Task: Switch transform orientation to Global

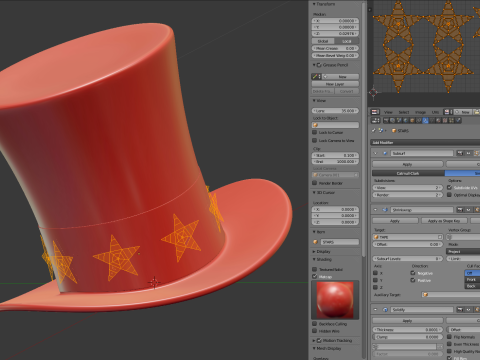Action: click(x=323, y=41)
